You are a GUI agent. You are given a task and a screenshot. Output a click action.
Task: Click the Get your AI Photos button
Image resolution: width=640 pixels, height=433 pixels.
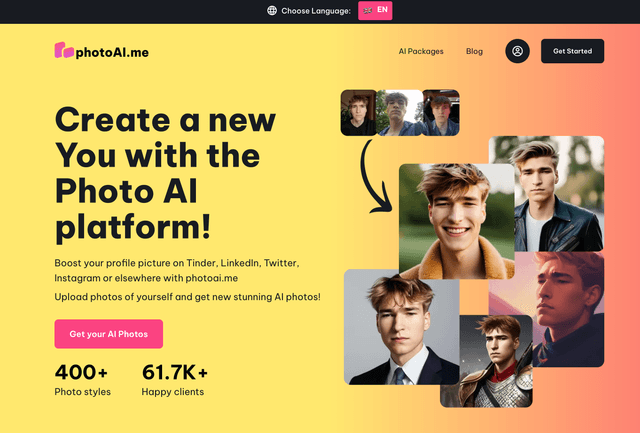[x=109, y=334]
